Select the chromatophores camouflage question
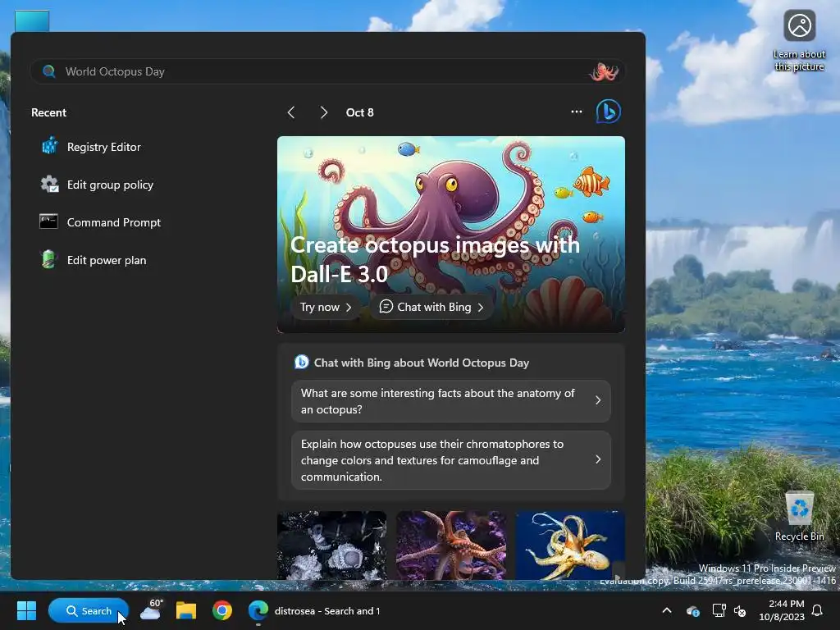 (x=451, y=460)
